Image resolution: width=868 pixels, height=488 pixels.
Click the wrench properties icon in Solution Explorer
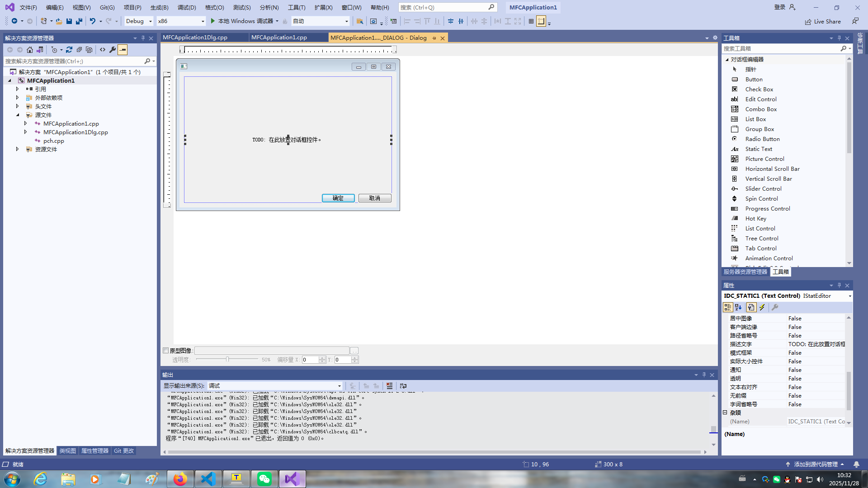tap(113, 50)
